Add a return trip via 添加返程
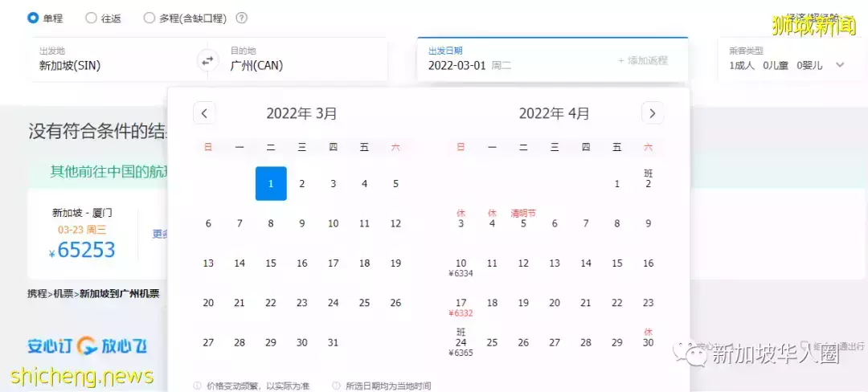 [x=643, y=60]
